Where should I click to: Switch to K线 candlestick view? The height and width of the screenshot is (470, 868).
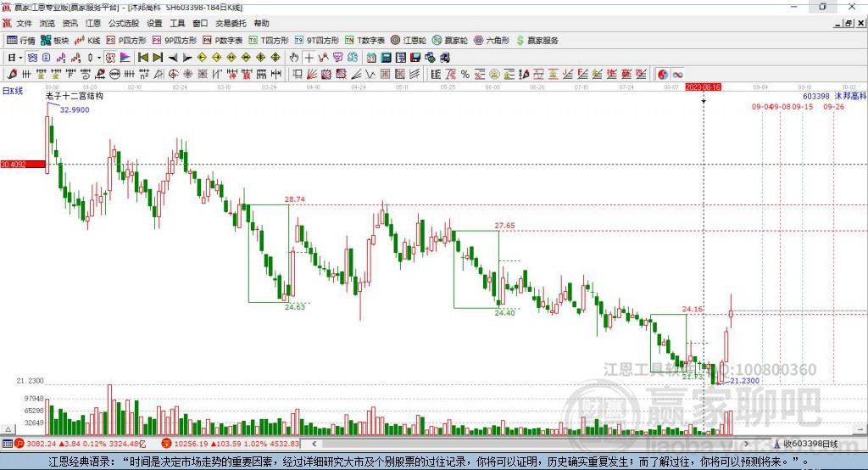click(87, 41)
